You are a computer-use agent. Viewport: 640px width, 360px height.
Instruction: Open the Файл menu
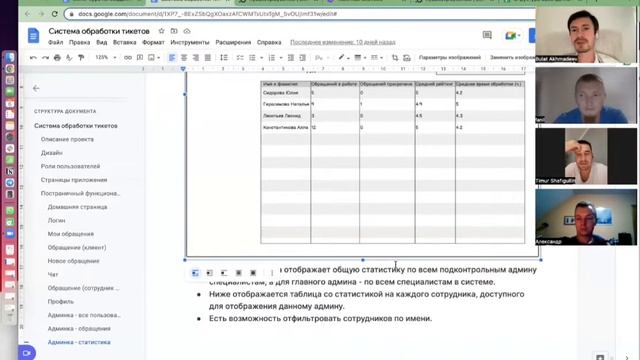(x=56, y=42)
